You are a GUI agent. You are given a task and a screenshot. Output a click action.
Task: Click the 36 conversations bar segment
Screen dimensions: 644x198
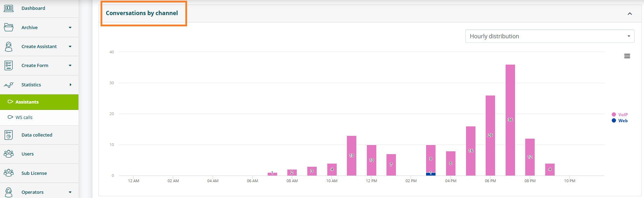coord(510,120)
